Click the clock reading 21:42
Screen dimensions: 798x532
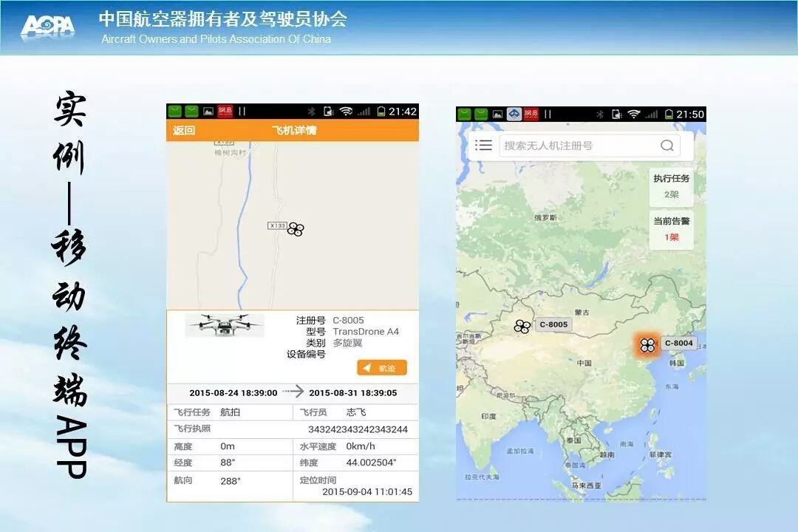coord(403,111)
